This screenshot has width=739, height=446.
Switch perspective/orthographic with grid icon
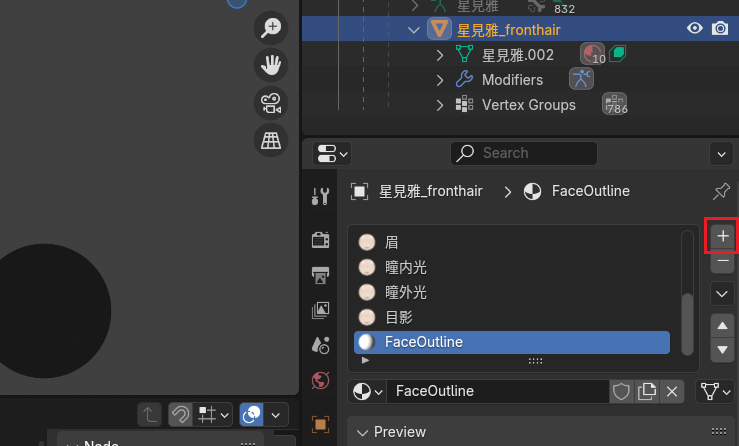pos(270,141)
